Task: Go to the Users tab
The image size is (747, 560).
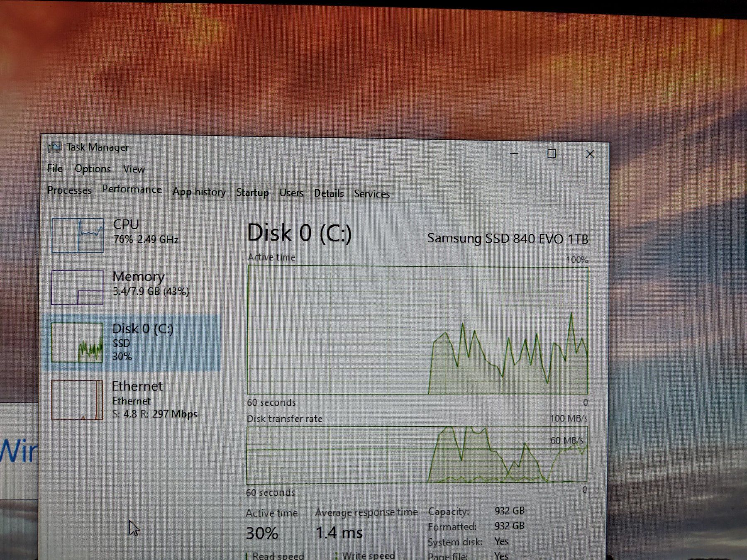Action: (x=291, y=193)
